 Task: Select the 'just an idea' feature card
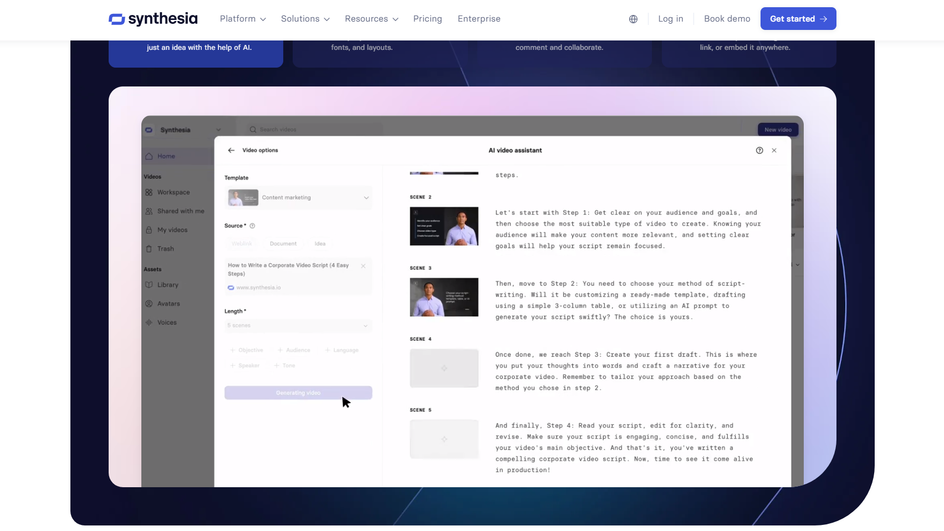(x=196, y=54)
